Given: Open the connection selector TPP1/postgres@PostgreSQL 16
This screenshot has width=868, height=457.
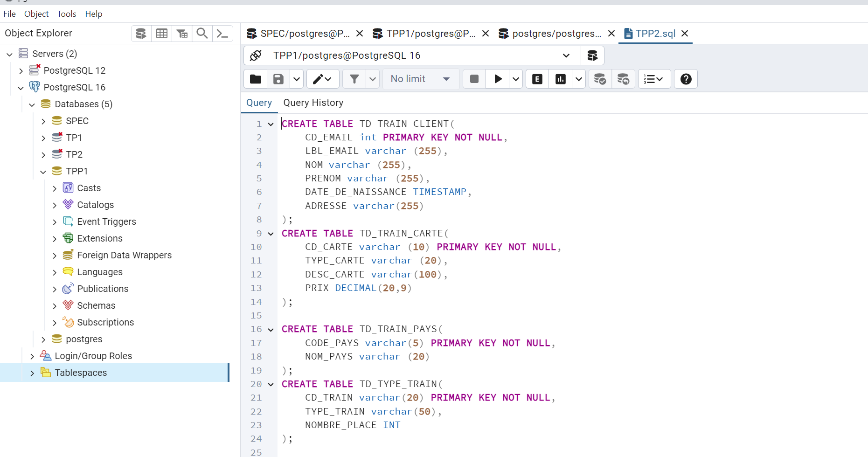Looking at the screenshot, I should (x=423, y=56).
